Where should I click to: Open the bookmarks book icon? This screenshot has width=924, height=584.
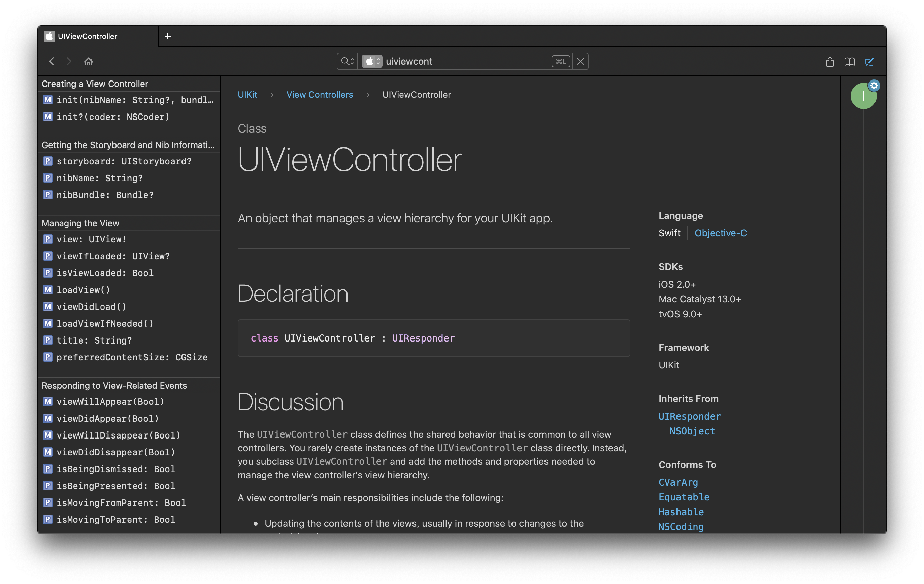[849, 61]
